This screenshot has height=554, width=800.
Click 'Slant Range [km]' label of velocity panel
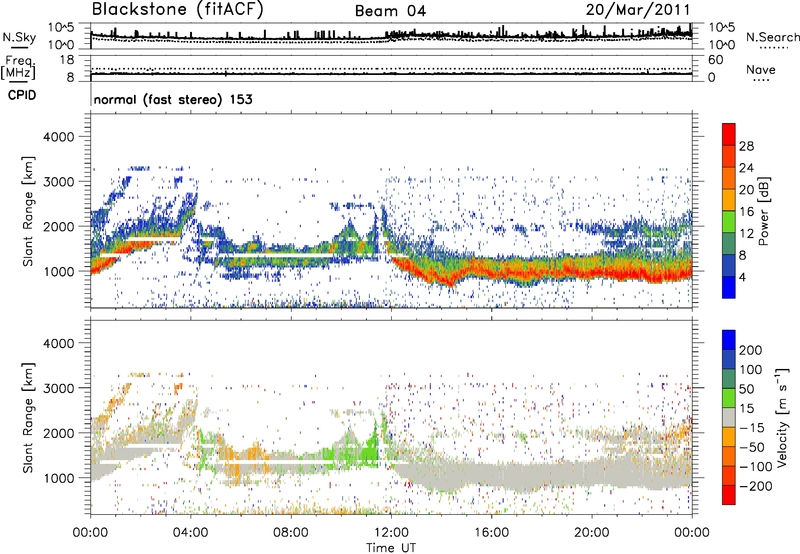coord(28,418)
